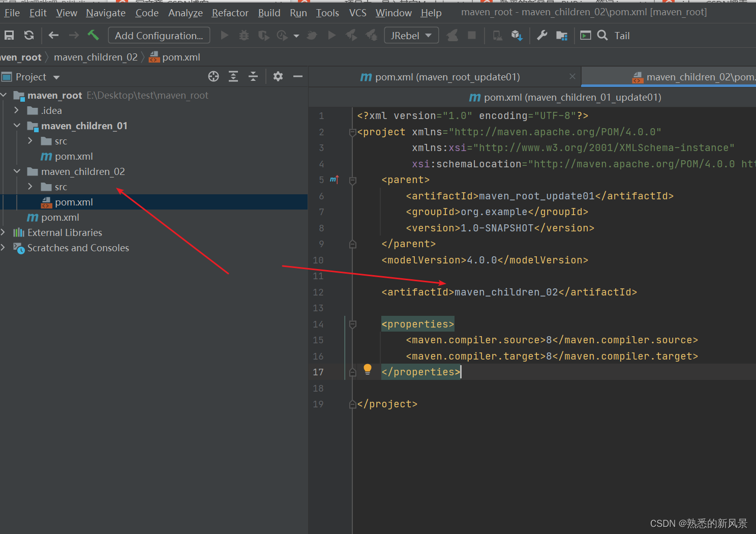Open the Window menu
756x534 pixels.
point(394,13)
